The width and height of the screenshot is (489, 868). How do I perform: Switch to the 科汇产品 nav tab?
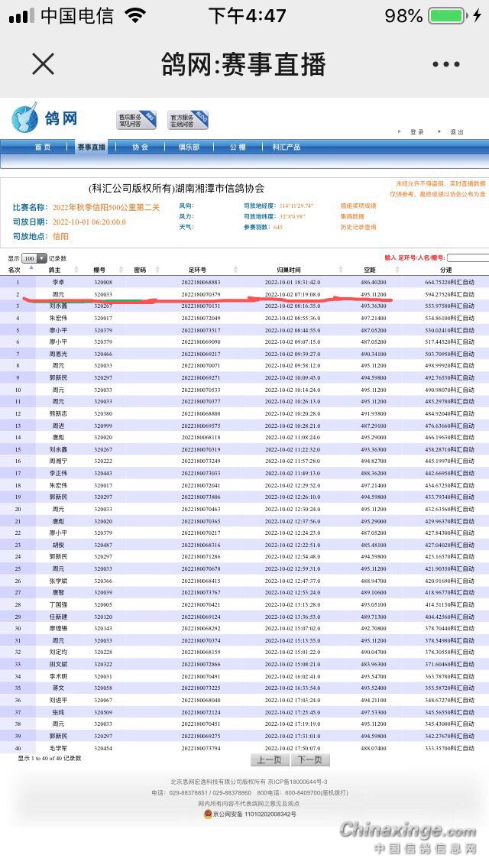pyautogui.click(x=287, y=147)
